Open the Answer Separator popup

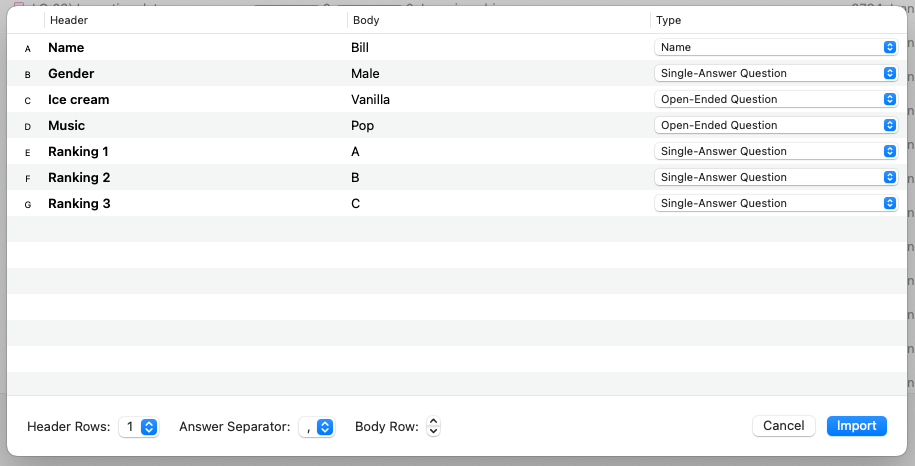coord(318,427)
